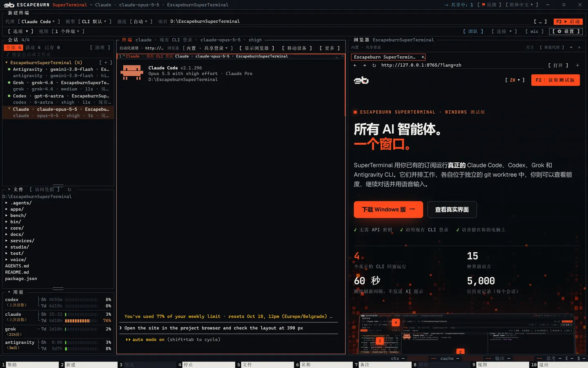Open the 模型 CLI 默认 dropdown

coord(94,22)
